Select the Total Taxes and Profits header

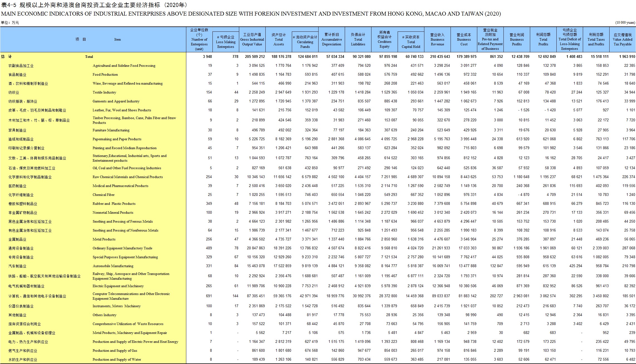click(x=596, y=39)
